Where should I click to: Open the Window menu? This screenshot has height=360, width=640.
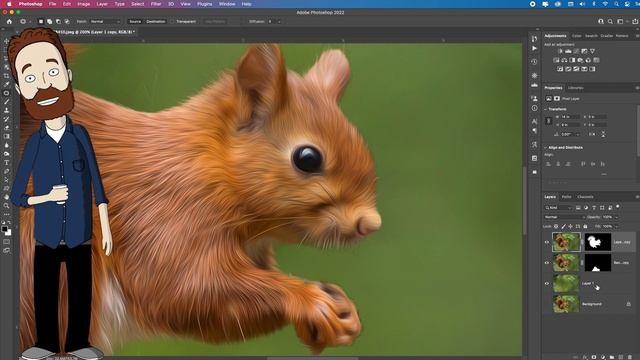click(x=227, y=4)
